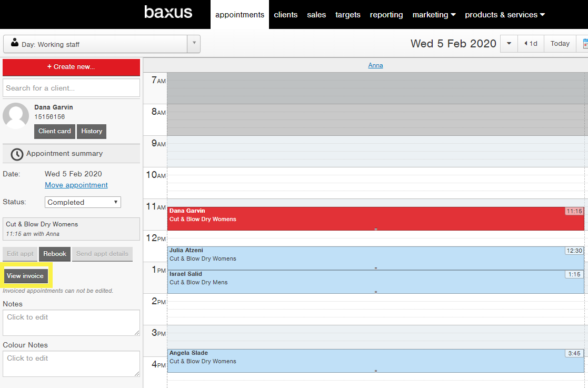Viewport: 588px width, 388px height.
Task: Switch to the clients tab
Action: (x=285, y=15)
